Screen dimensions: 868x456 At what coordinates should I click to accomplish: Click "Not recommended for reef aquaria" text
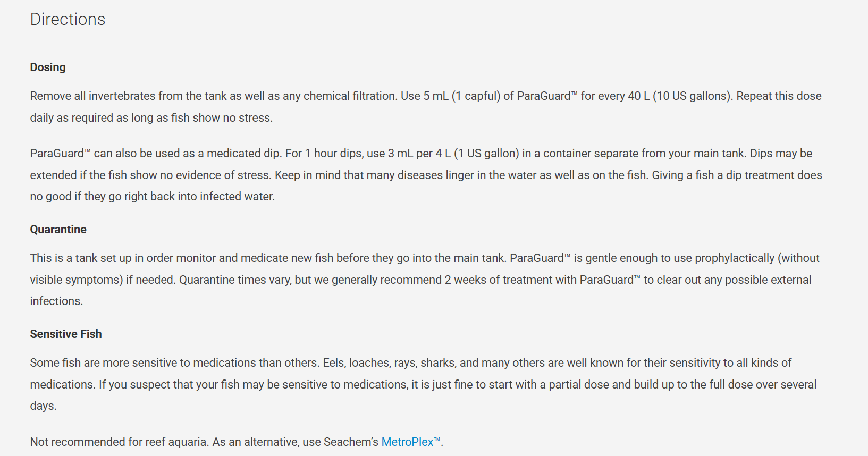119,442
